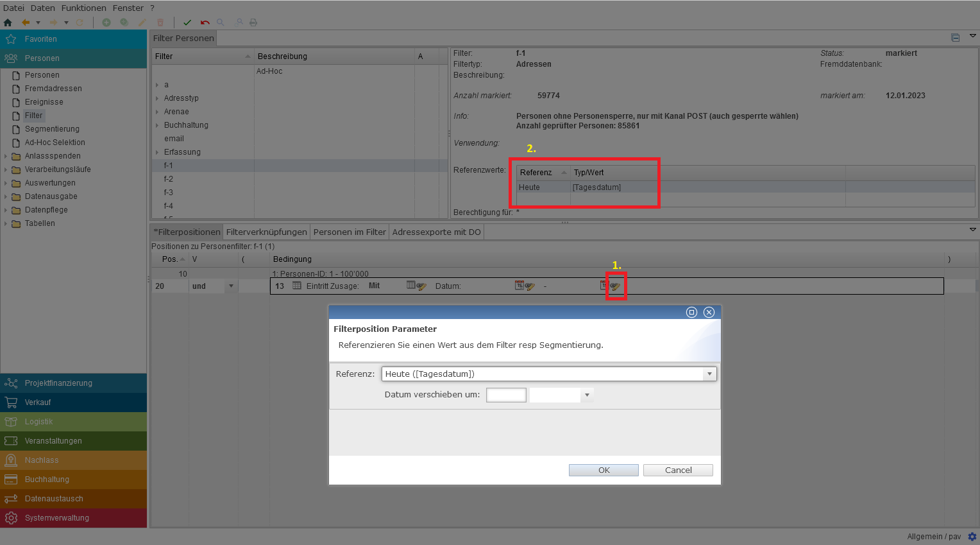The image size is (980, 545).
Task: Click the Favoriten star icon
Action: pos(11,39)
